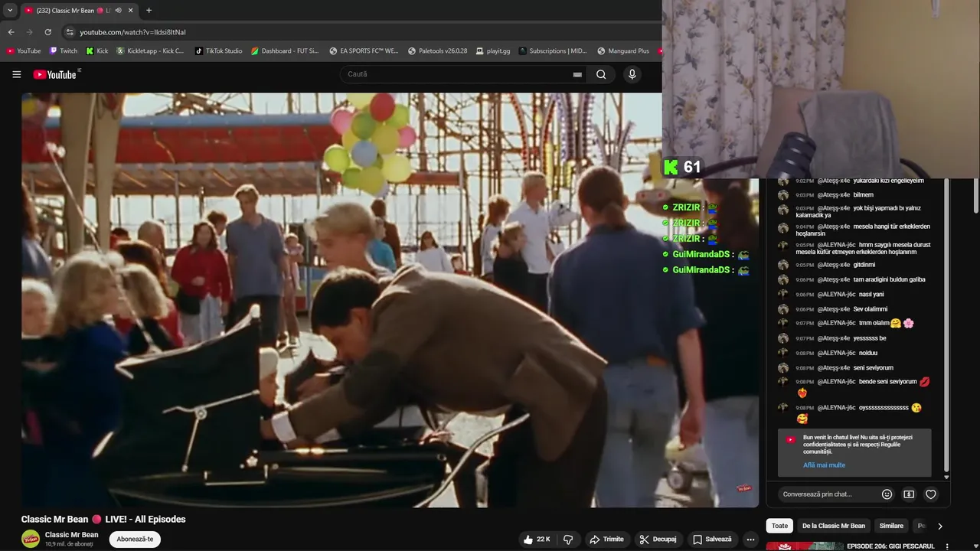Image resolution: width=980 pixels, height=551 pixels.
Task: Show more chips with right chevron
Action: (940, 526)
